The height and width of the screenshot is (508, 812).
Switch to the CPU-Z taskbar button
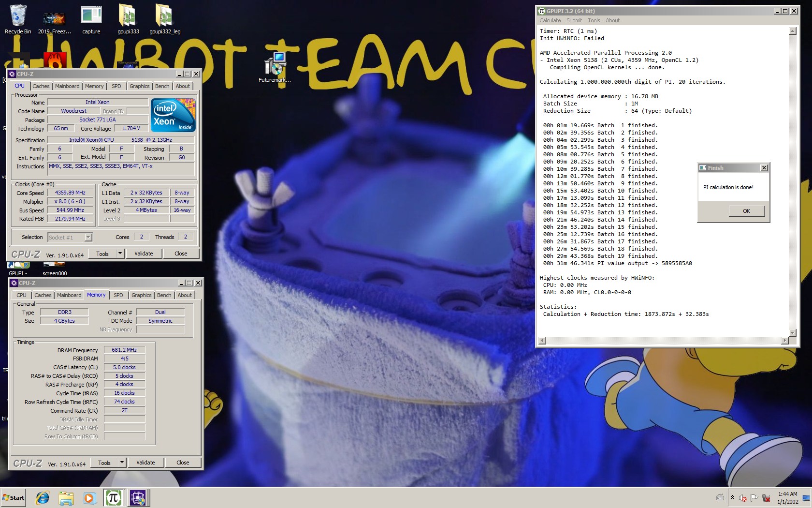coord(138,497)
